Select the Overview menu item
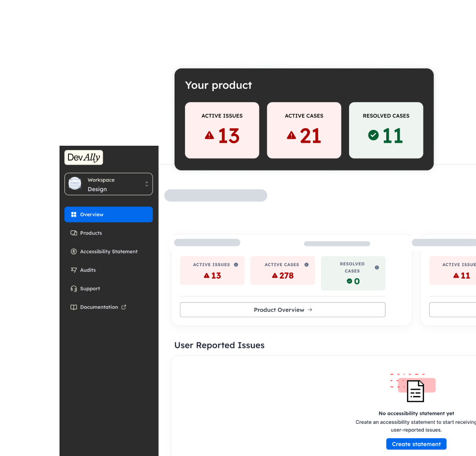The image size is (476, 456). (x=109, y=215)
